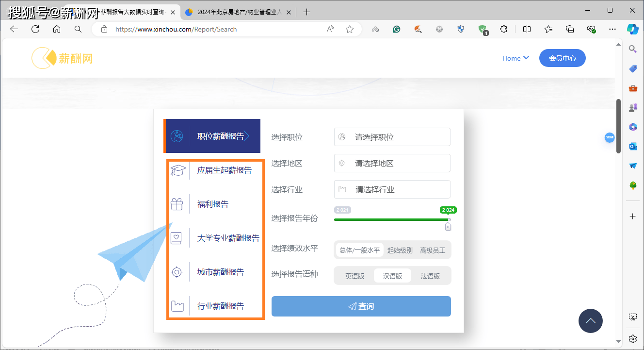Open sidebar Shopping tag icon

pos(633,68)
